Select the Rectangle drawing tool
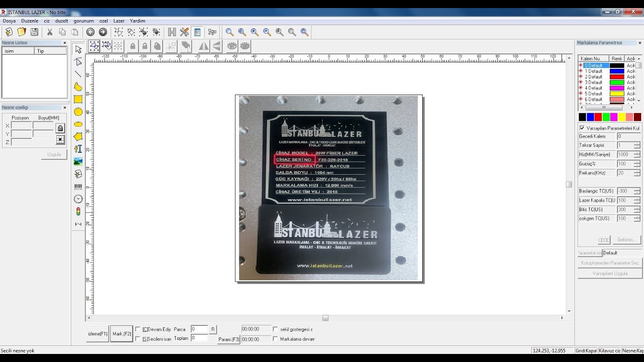 pyautogui.click(x=78, y=100)
